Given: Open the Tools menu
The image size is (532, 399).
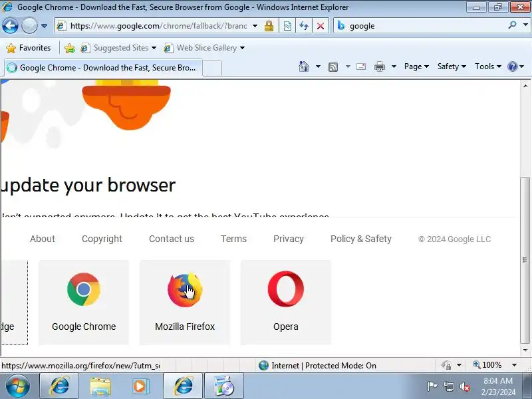Looking at the screenshot, I should tap(488, 66).
